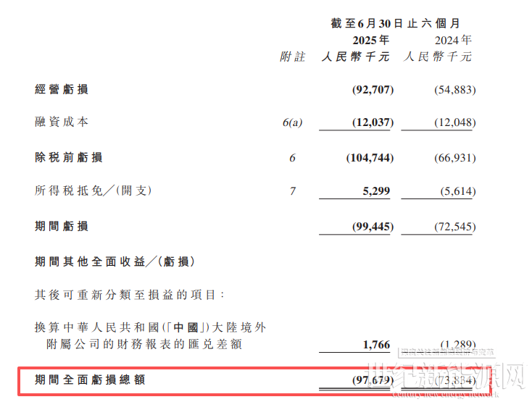Click the 經營虧損 row label
The width and height of the screenshot is (532, 402).
[x=62, y=90]
